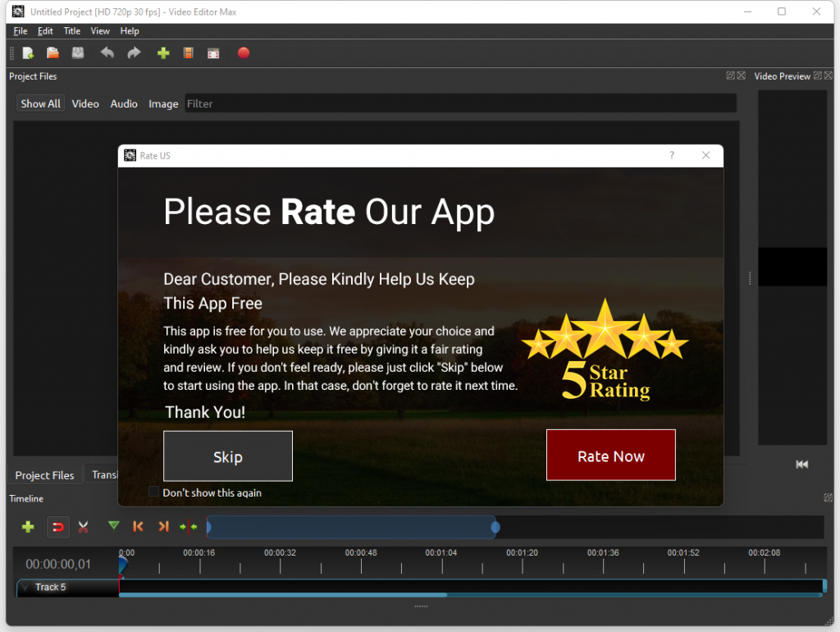
Task: Select the Video filter in Project Files
Action: (x=85, y=103)
